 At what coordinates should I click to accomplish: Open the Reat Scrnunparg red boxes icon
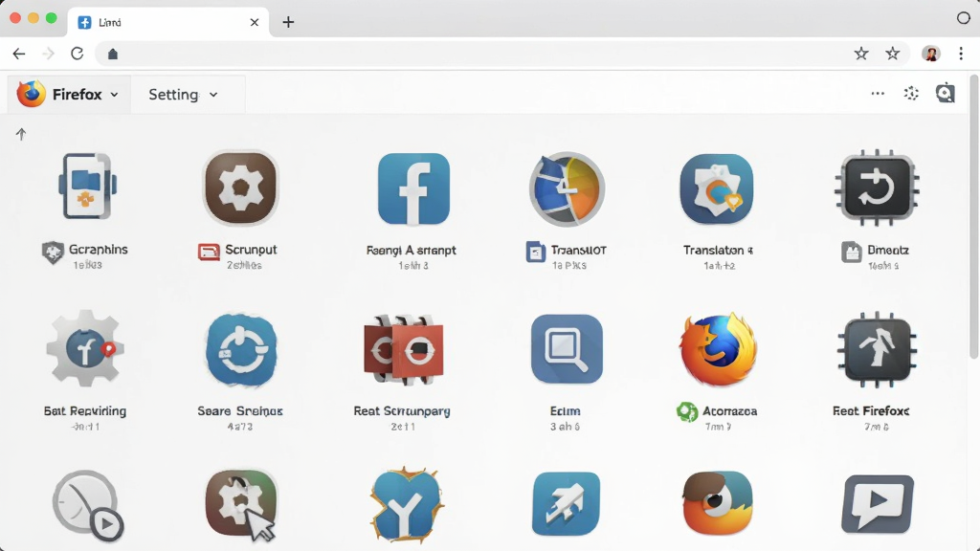[x=404, y=350]
